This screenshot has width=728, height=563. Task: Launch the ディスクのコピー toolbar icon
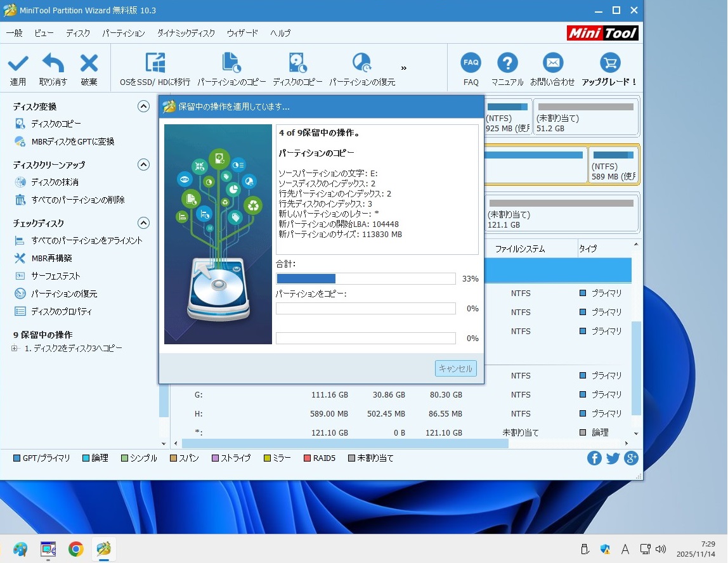click(297, 63)
